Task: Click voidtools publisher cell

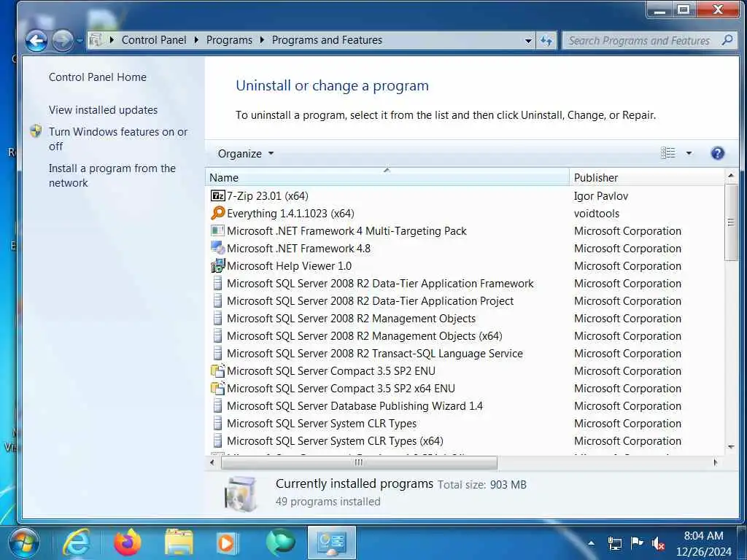Action: (x=597, y=214)
